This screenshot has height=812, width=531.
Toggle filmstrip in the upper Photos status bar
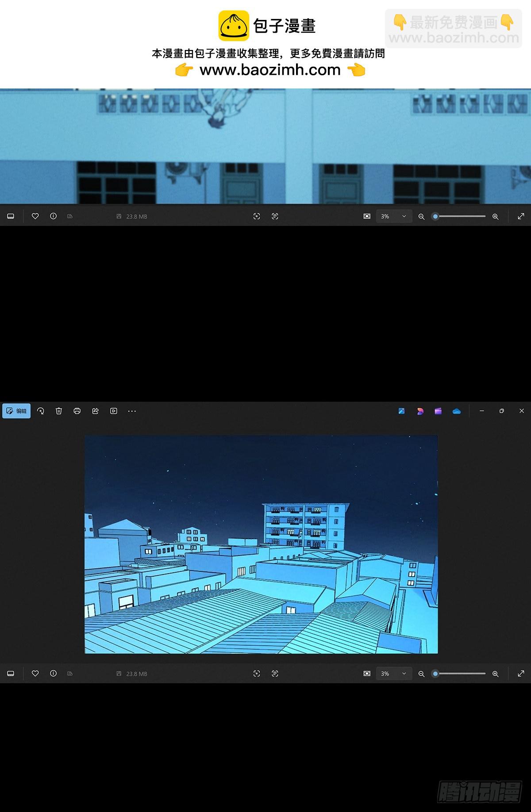[x=11, y=216]
